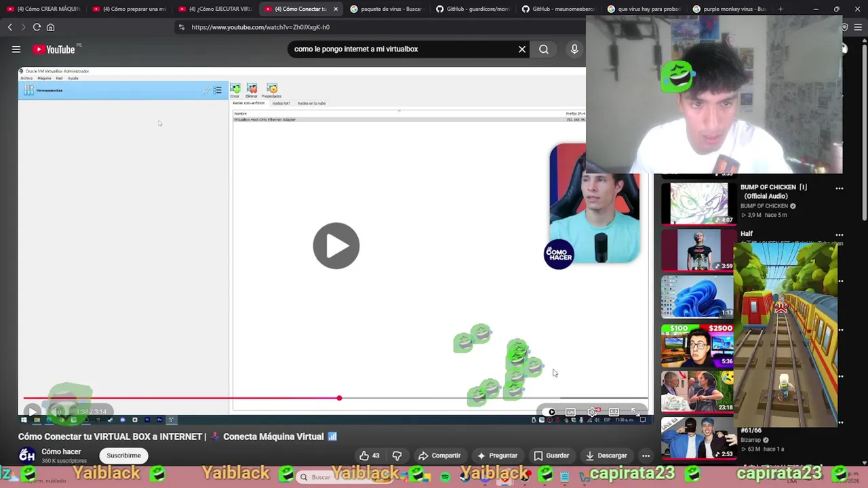Toggle subtitles in the video player
The image size is (868, 488).
tap(570, 412)
